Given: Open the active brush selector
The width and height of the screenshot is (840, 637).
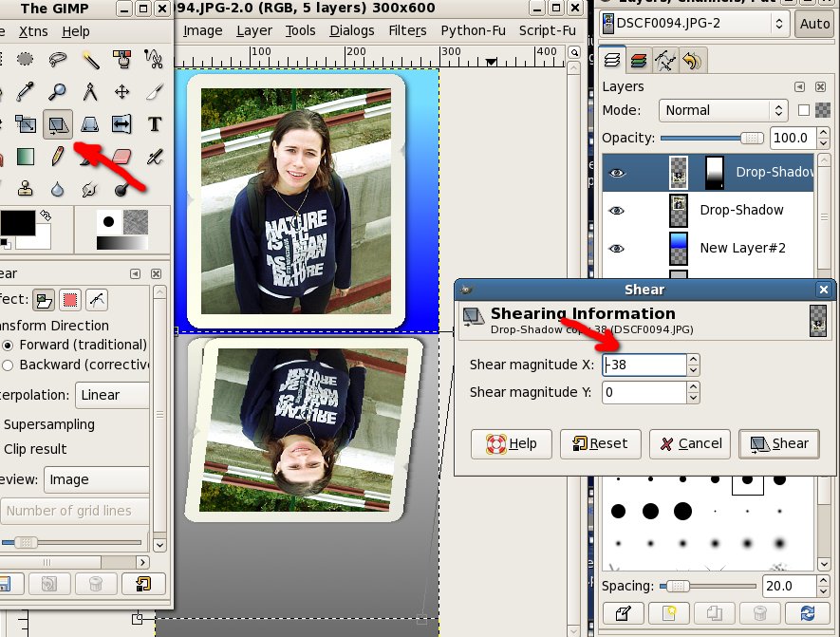Looking at the screenshot, I should coord(109,222).
